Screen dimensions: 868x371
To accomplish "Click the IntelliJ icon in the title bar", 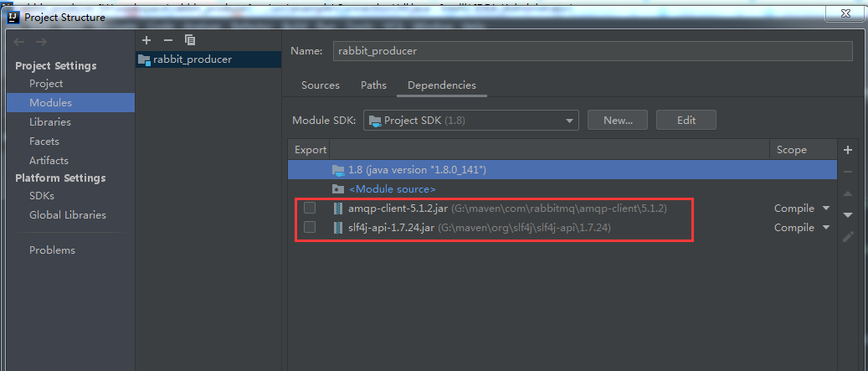I will pos(13,17).
